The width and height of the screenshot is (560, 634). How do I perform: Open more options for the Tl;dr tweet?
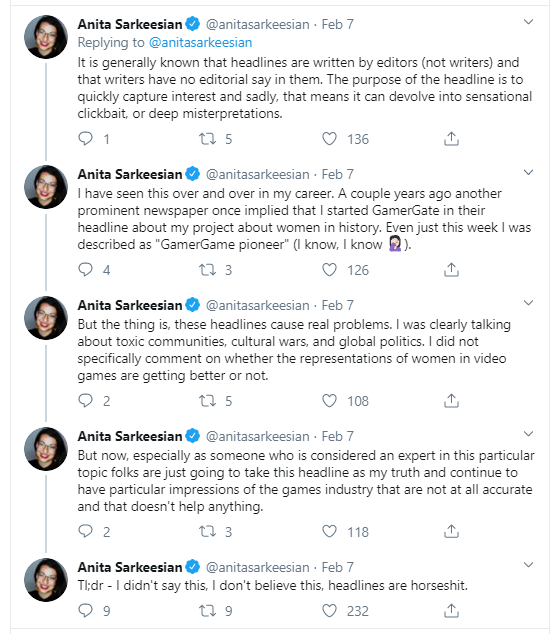point(528,565)
